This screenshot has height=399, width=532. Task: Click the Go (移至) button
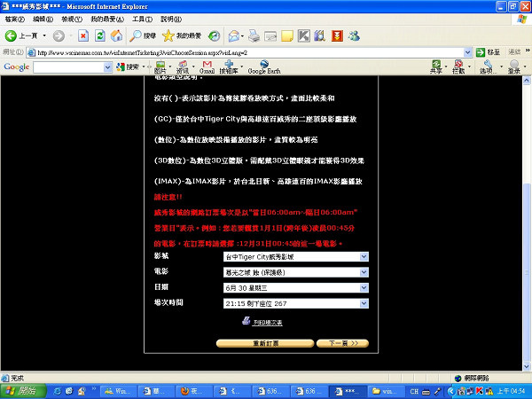(x=489, y=52)
